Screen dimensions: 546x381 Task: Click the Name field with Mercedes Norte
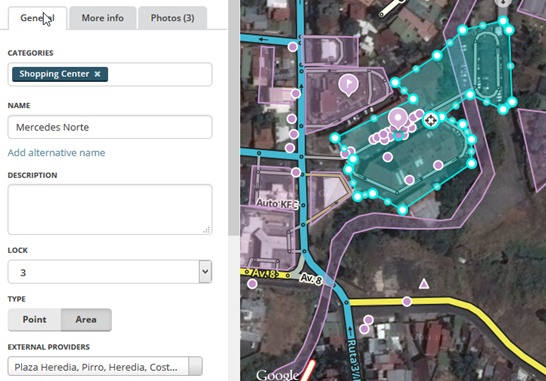pyautogui.click(x=110, y=127)
